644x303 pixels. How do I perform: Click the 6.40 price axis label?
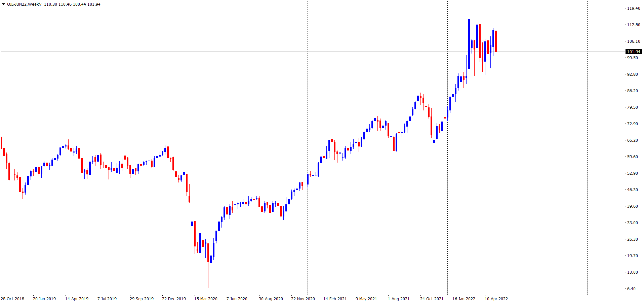pos(631,289)
